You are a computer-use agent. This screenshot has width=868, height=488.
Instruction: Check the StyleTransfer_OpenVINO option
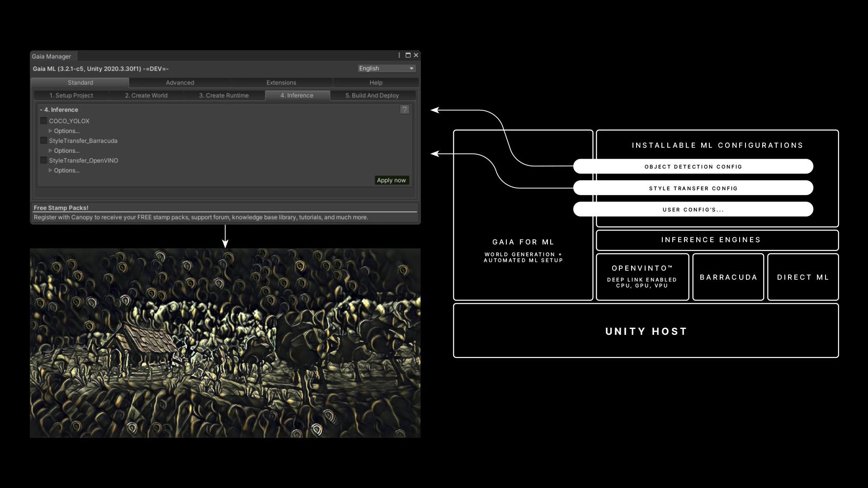pyautogui.click(x=44, y=160)
